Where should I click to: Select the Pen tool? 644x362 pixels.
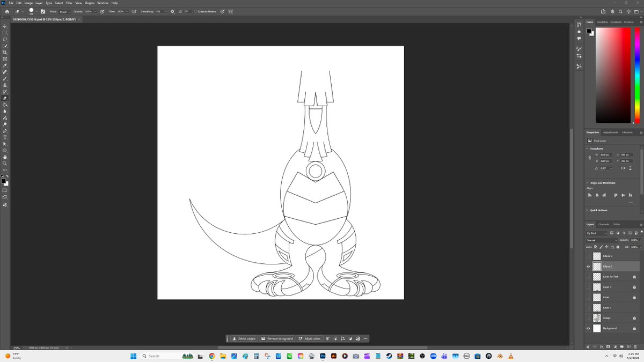5,131
